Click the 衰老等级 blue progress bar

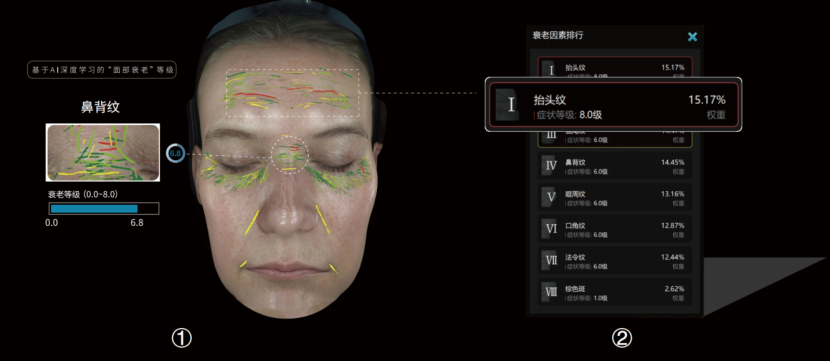pyautogui.click(x=104, y=209)
